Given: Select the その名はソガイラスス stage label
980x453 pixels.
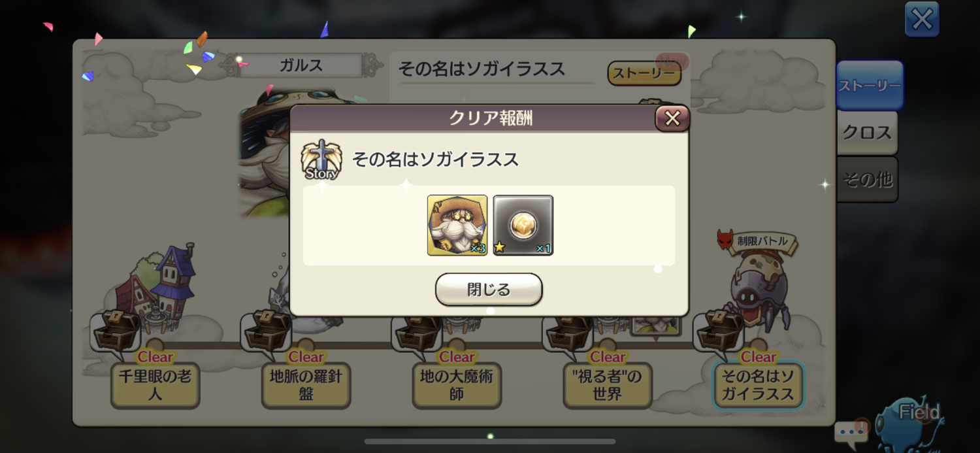Looking at the screenshot, I should click(758, 385).
